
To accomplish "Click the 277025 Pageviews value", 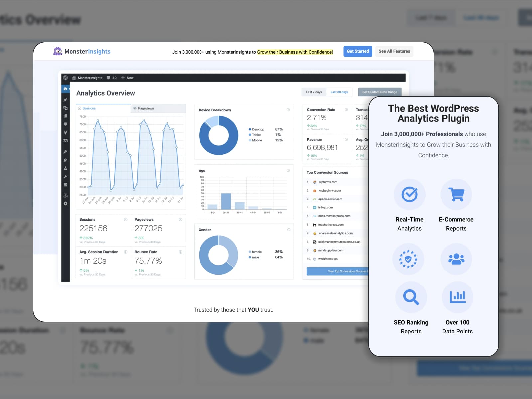I will point(148,228).
